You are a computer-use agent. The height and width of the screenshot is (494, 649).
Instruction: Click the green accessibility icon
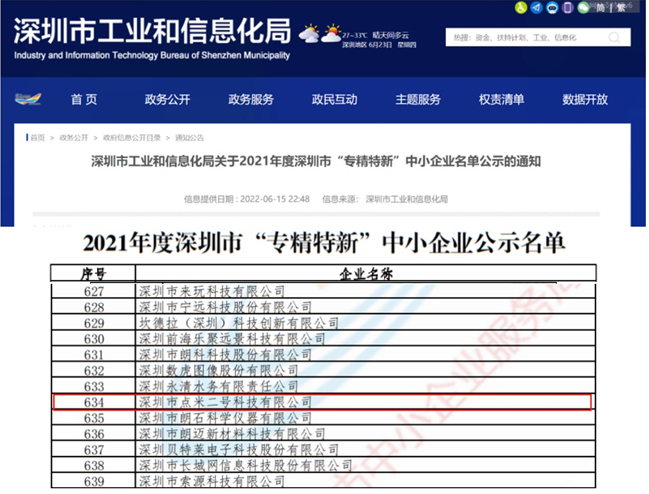521,8
